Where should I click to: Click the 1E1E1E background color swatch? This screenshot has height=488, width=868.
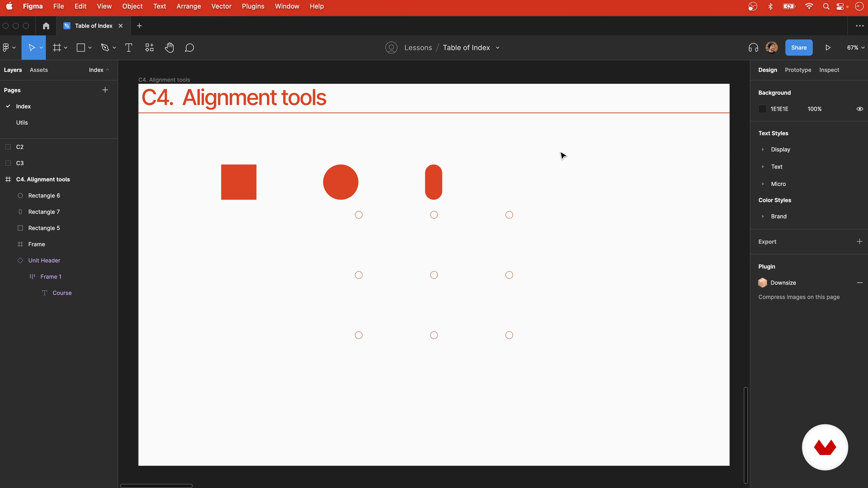[762, 109]
